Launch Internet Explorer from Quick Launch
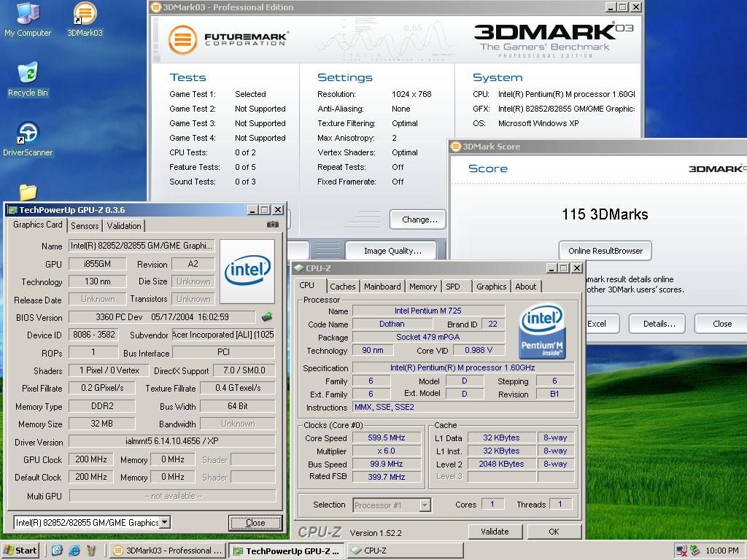 pyautogui.click(x=74, y=551)
